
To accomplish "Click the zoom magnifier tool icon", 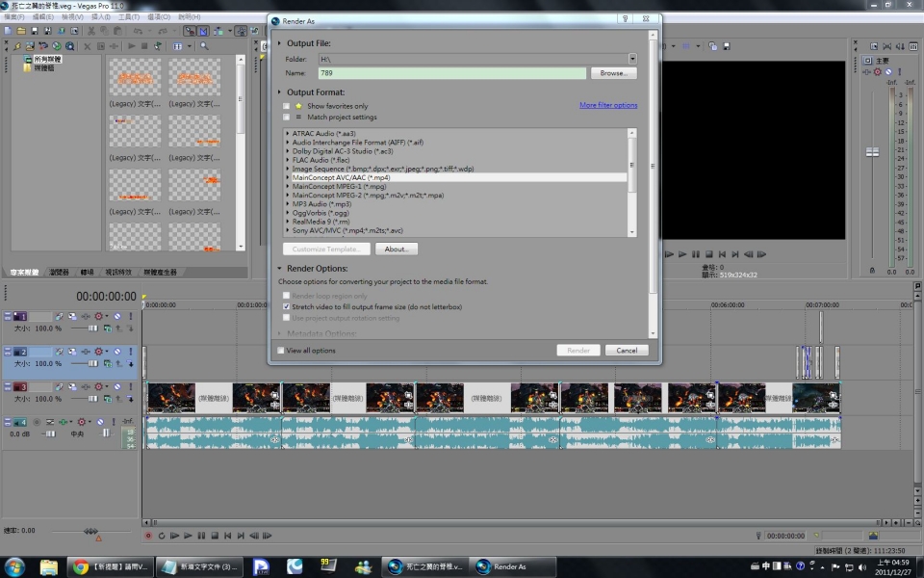I will [x=203, y=46].
